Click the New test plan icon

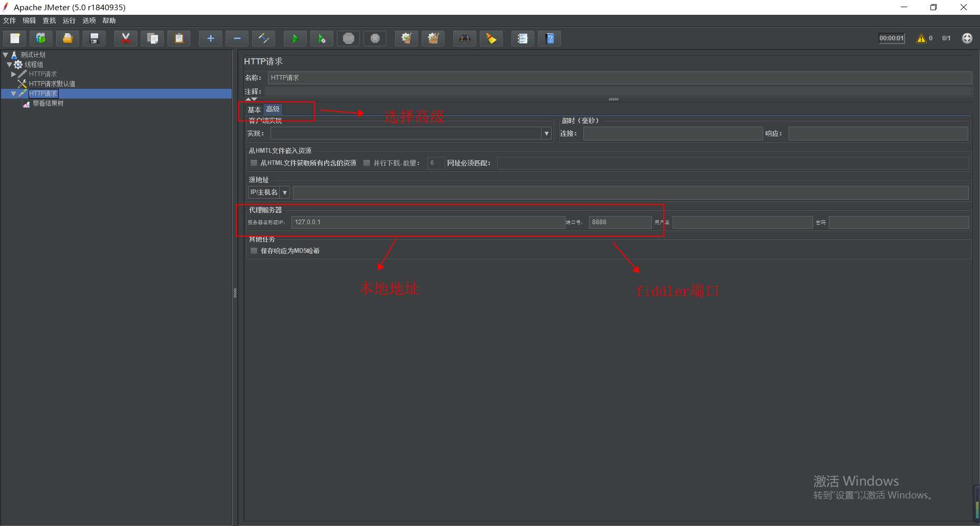15,38
